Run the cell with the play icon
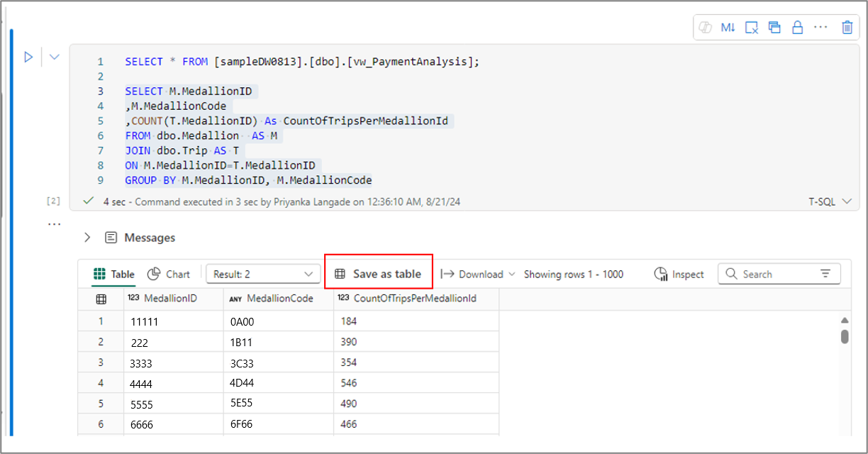868x454 pixels. [x=28, y=57]
